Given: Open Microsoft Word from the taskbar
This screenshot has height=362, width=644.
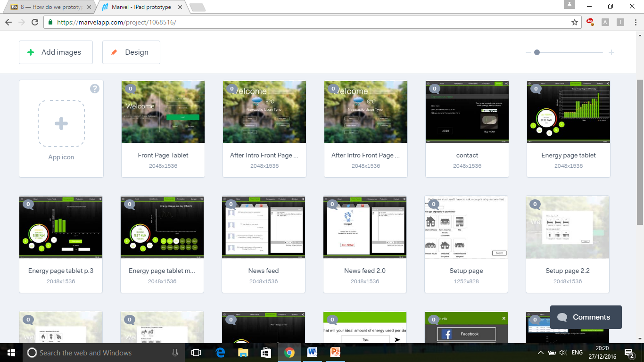Looking at the screenshot, I should point(312,353).
